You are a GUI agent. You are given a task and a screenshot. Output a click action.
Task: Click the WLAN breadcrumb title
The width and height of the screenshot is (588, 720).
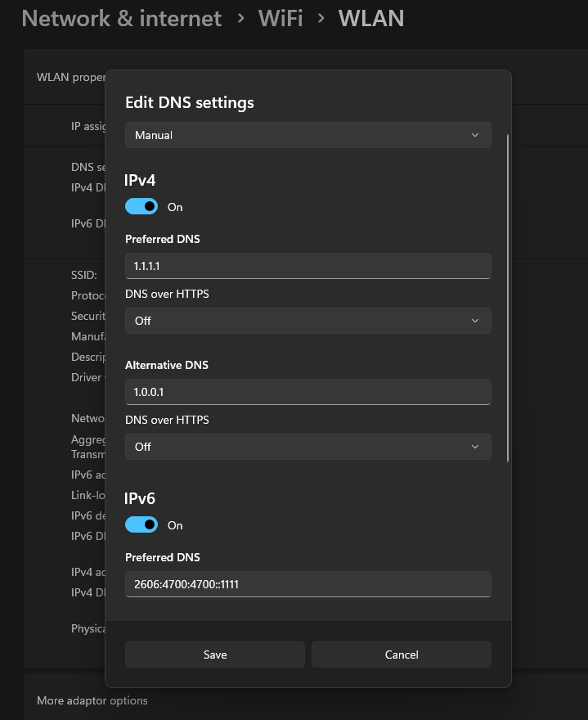[x=370, y=18]
